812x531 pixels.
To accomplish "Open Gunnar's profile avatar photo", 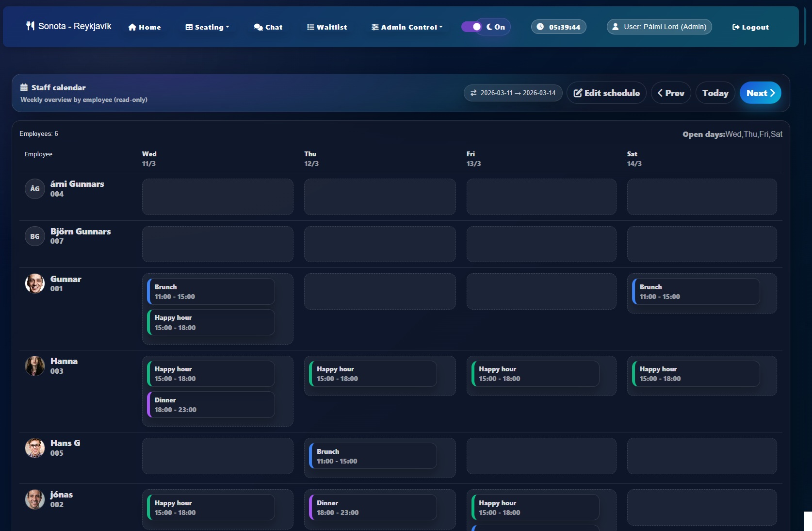I will (x=34, y=283).
